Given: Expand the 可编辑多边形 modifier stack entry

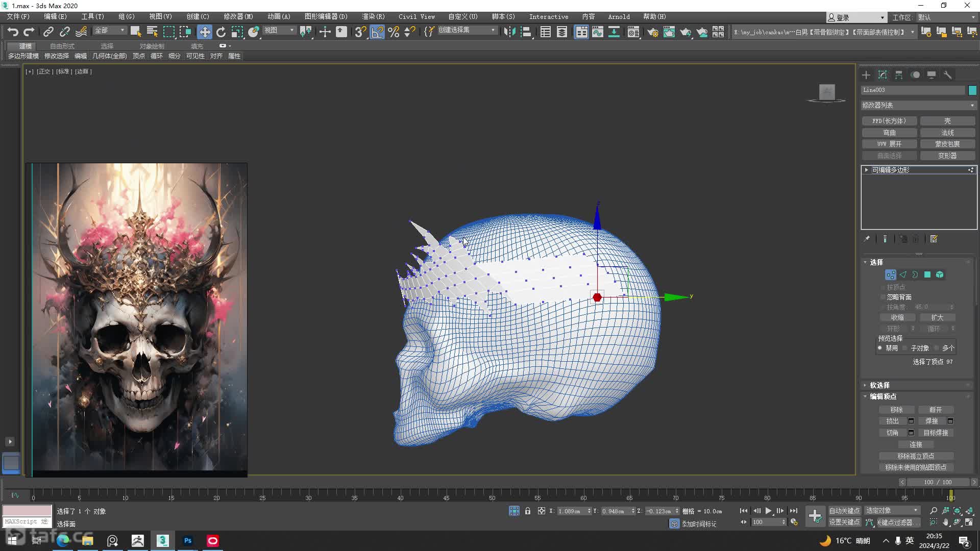Looking at the screenshot, I should click(x=866, y=170).
